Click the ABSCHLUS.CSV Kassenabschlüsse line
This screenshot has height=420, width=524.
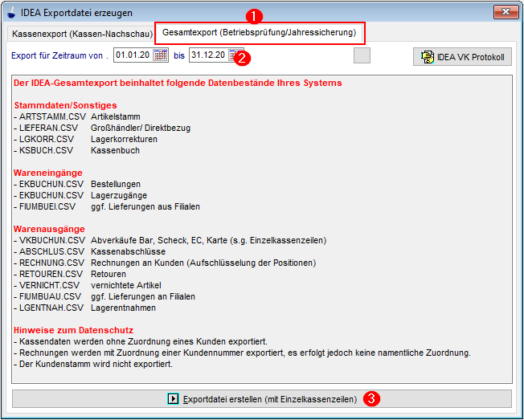click(89, 251)
